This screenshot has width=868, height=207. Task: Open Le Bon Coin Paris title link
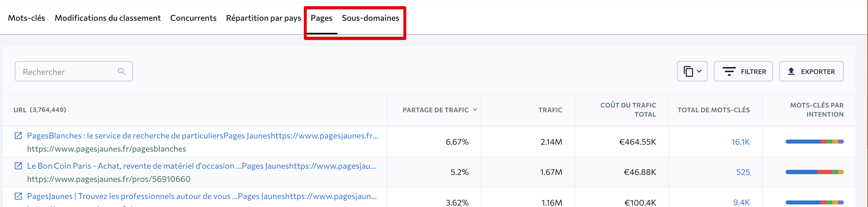[x=201, y=166]
